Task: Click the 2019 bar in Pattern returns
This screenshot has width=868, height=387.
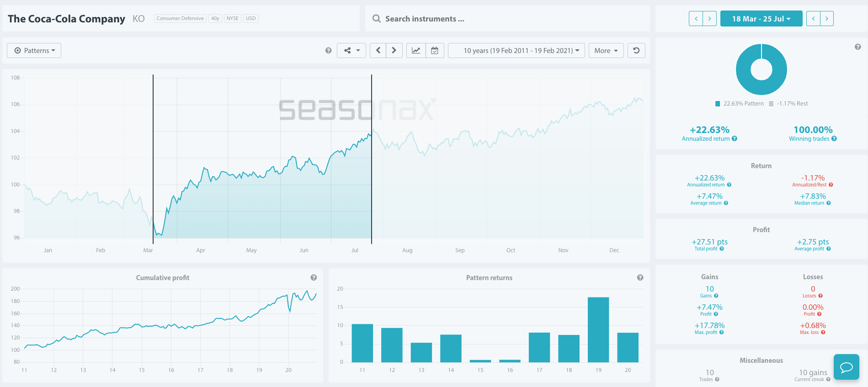Action: click(x=598, y=329)
